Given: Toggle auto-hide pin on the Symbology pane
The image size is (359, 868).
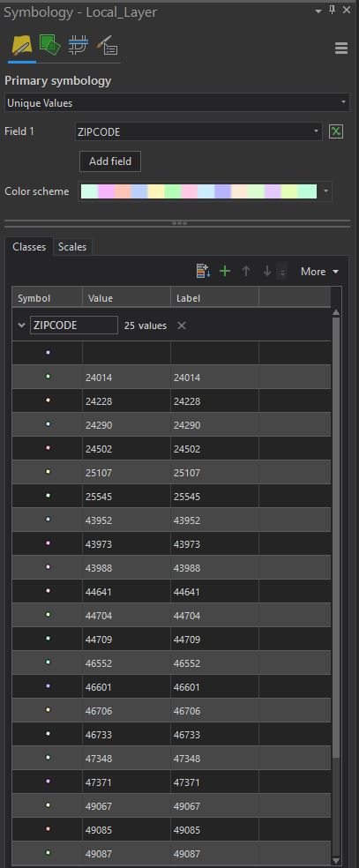Looking at the screenshot, I should tap(333, 11).
